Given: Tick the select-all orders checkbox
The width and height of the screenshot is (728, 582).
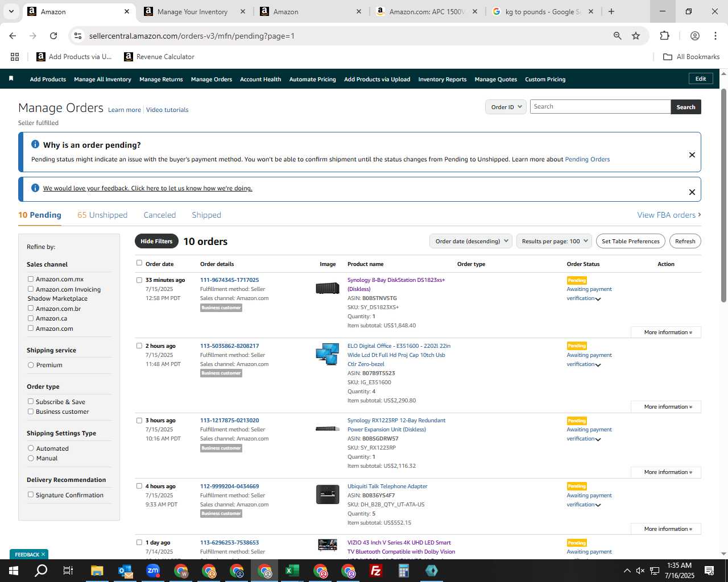Looking at the screenshot, I should click(x=139, y=263).
